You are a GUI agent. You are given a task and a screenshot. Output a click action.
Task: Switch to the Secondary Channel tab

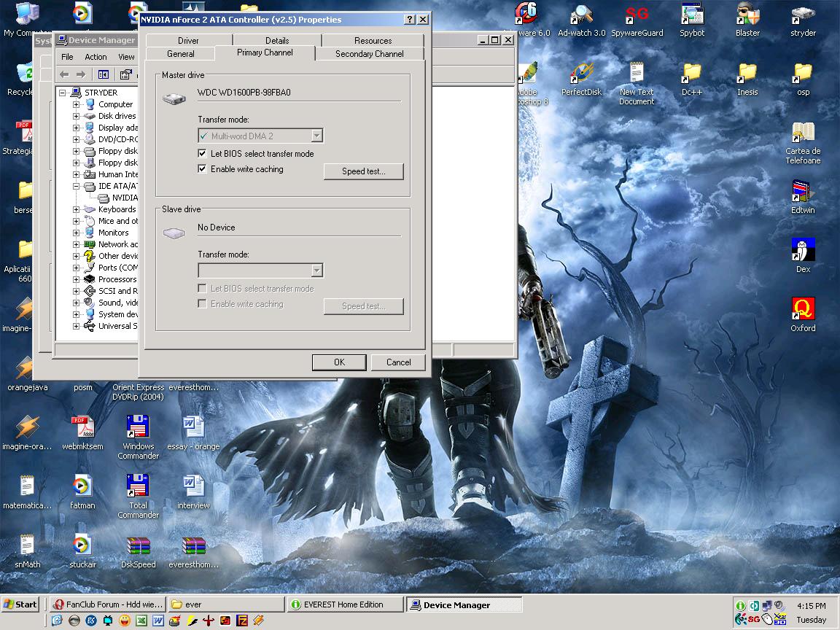370,53
